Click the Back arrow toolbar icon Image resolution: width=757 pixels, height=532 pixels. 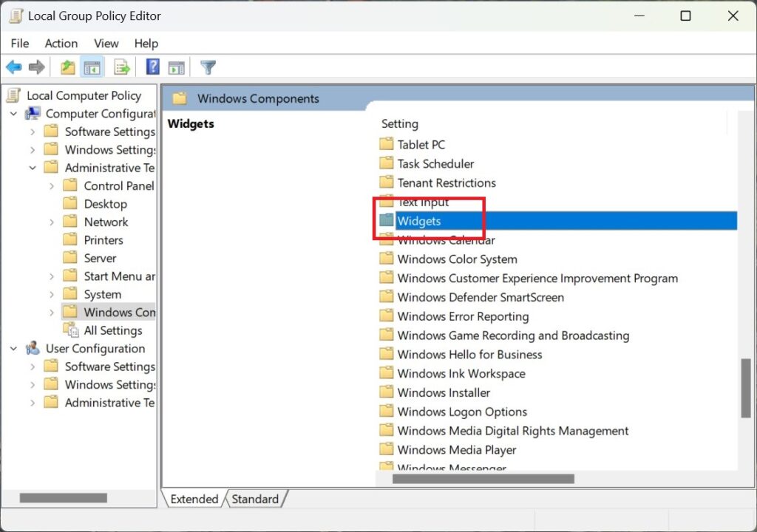14,67
